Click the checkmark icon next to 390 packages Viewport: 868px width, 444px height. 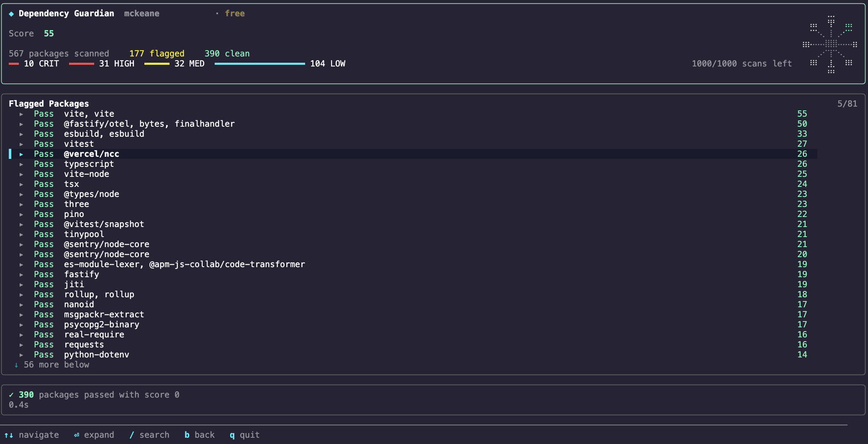(11, 395)
